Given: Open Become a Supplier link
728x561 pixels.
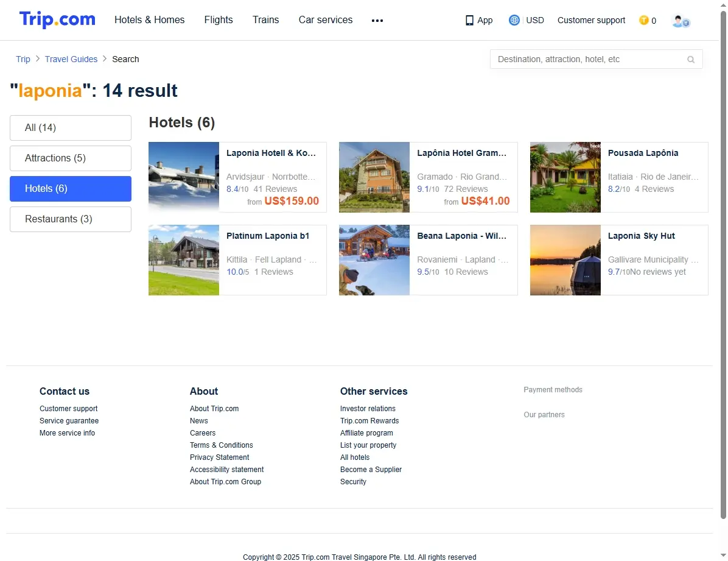Looking at the screenshot, I should click(x=371, y=470).
